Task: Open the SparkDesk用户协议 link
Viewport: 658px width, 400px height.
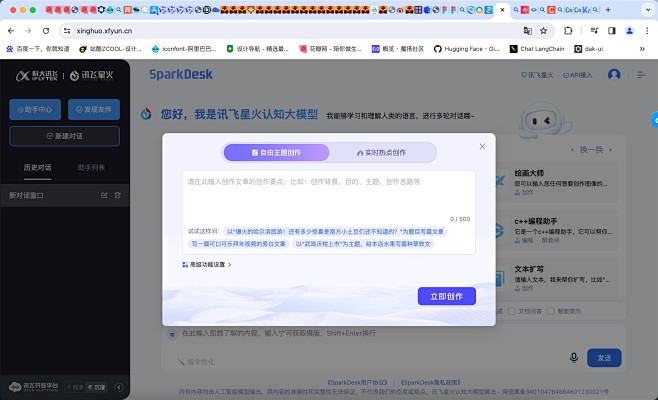Action: (x=357, y=382)
